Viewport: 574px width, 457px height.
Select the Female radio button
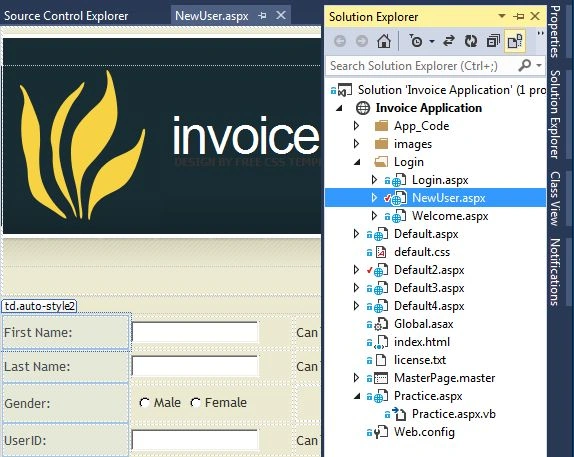tap(195, 403)
